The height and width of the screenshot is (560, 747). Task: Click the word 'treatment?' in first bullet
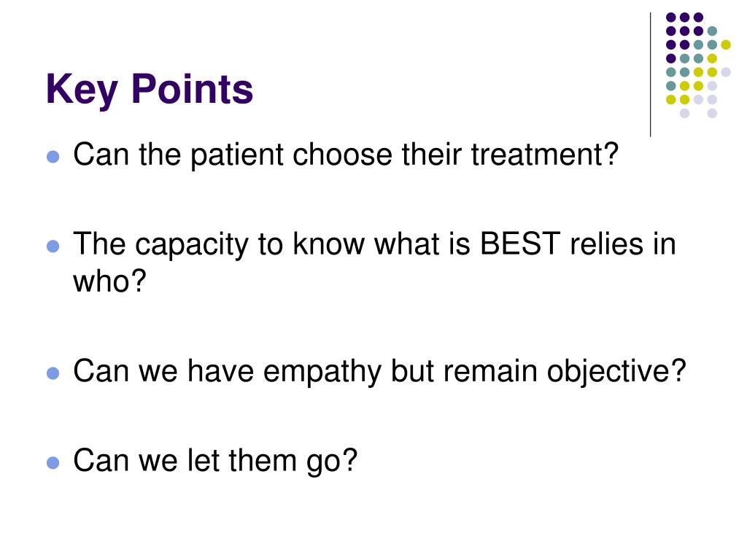point(544,155)
